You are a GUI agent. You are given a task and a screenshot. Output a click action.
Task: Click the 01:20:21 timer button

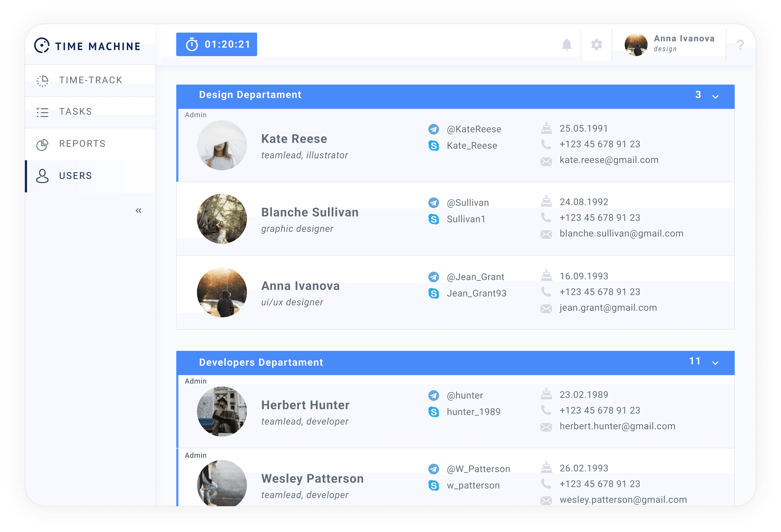(x=216, y=44)
